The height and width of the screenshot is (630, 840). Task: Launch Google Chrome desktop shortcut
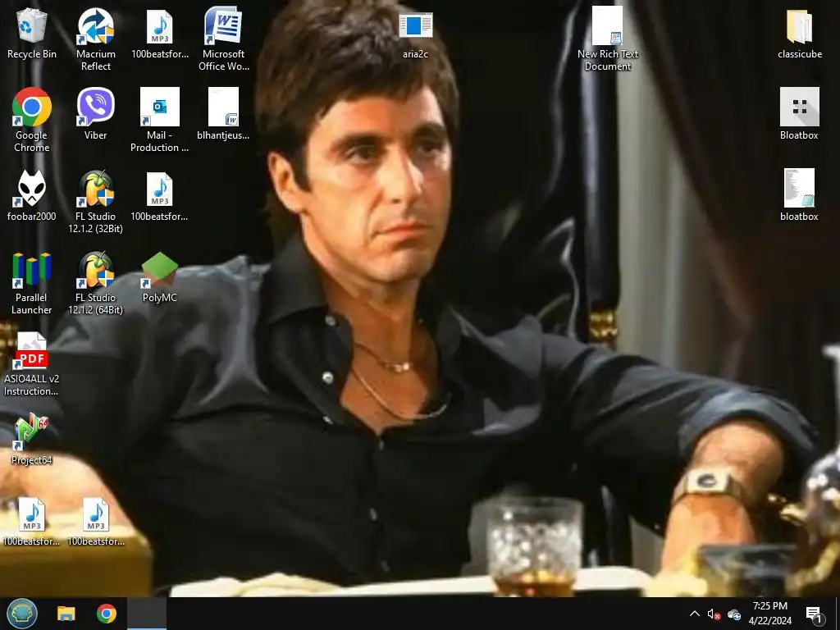pyautogui.click(x=32, y=120)
